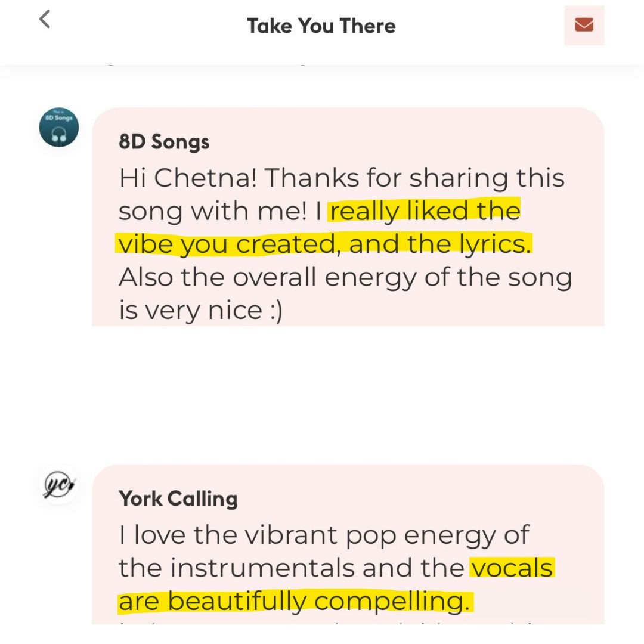Image resolution: width=644 pixels, height=644 pixels.
Task: Open the York Calling YC logo avatar
Action: point(58,485)
